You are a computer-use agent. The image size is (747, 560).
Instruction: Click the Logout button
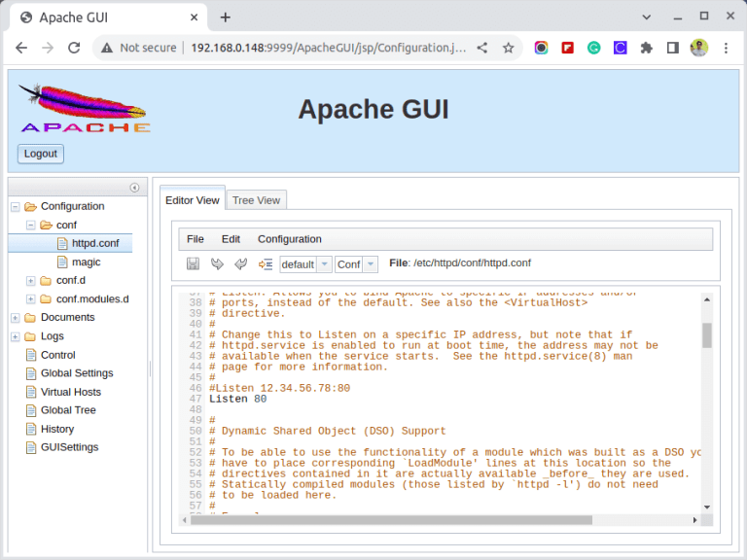[41, 154]
